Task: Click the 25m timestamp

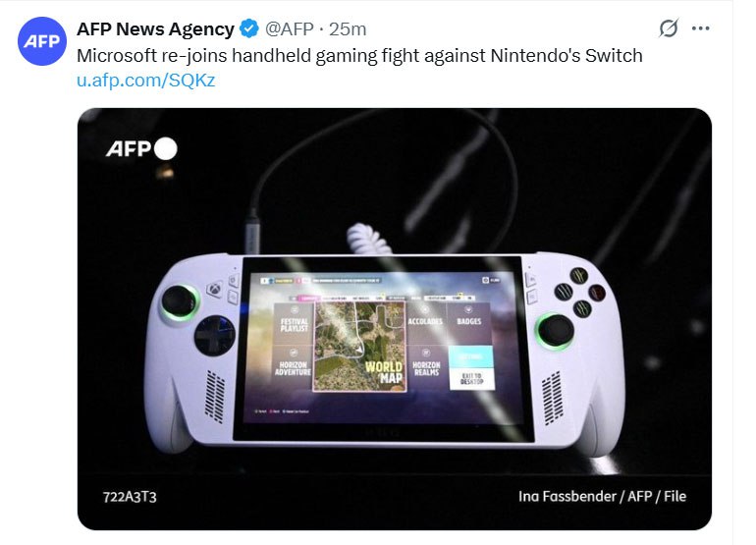Action: coord(348,28)
